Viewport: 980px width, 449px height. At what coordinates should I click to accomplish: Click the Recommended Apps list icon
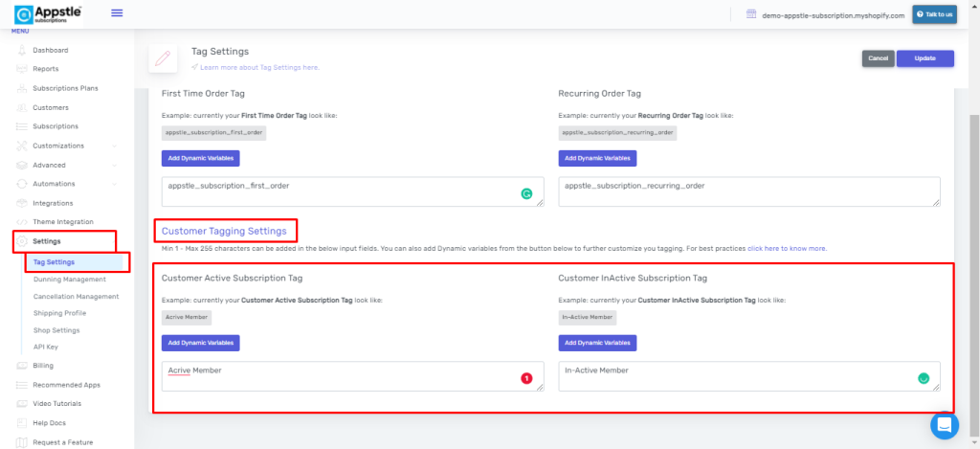pos(22,385)
